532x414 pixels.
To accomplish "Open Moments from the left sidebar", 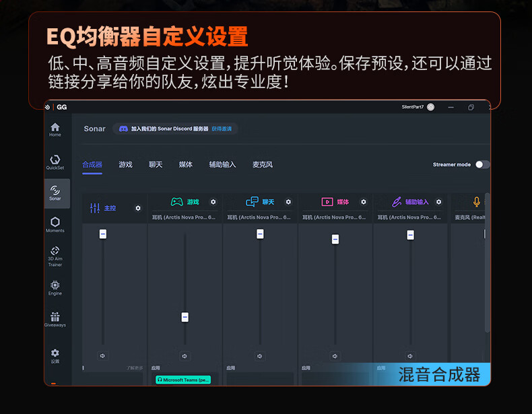I will tap(55, 224).
